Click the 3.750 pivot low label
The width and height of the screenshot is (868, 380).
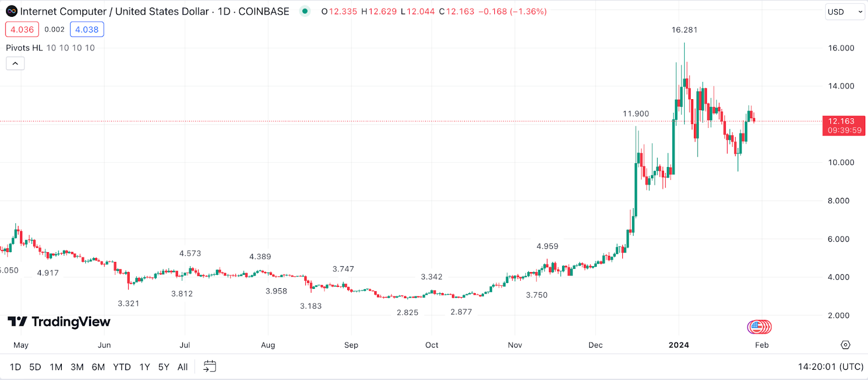tap(537, 295)
